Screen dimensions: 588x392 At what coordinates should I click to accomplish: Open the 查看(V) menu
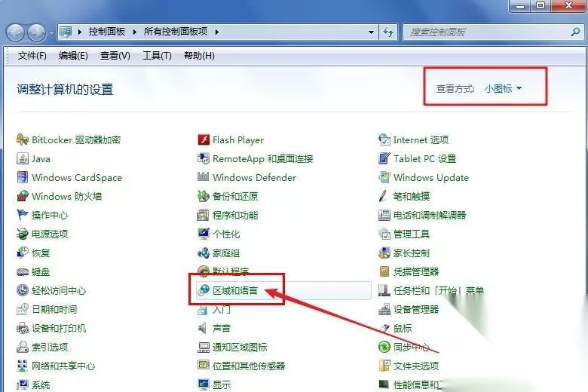(x=115, y=56)
